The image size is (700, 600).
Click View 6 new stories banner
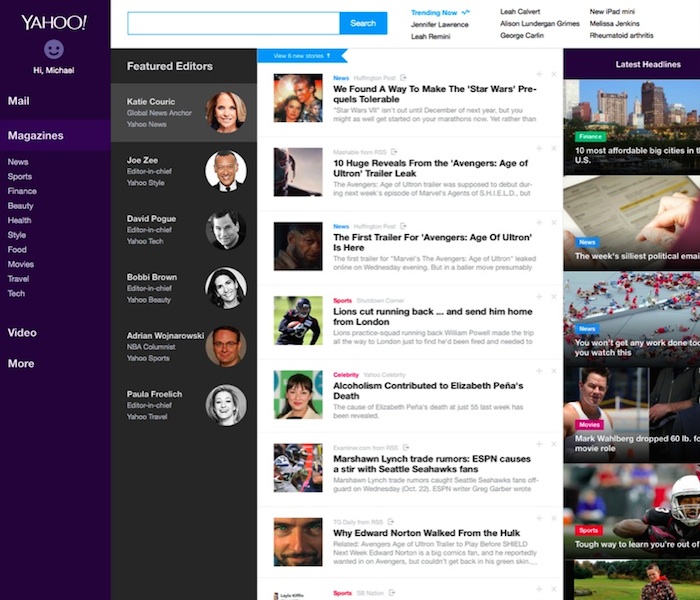tap(302, 56)
